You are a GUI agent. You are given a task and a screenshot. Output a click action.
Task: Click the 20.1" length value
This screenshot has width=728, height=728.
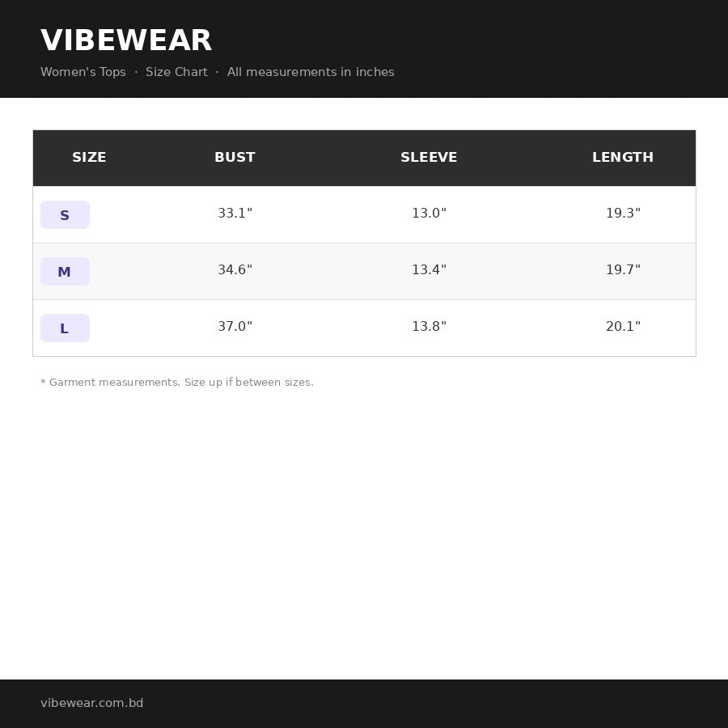pyautogui.click(x=623, y=327)
